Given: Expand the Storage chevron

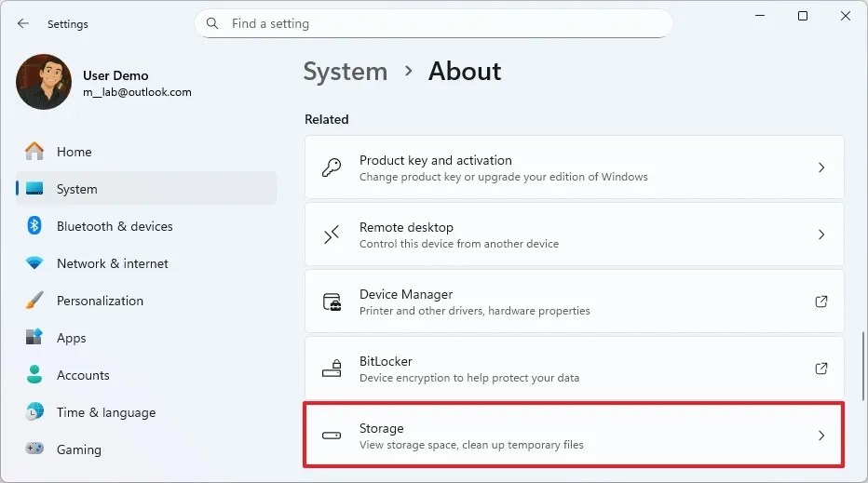Looking at the screenshot, I should point(821,436).
